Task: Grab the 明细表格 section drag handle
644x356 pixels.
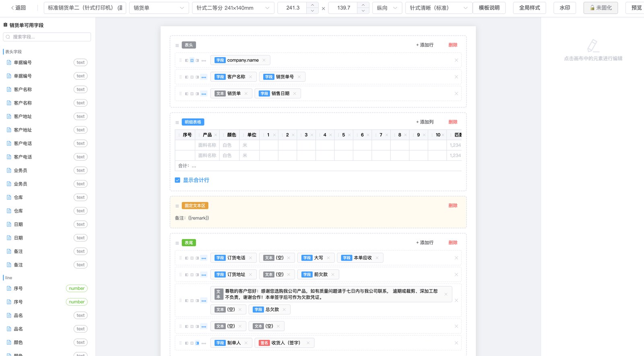Action: 177,122
